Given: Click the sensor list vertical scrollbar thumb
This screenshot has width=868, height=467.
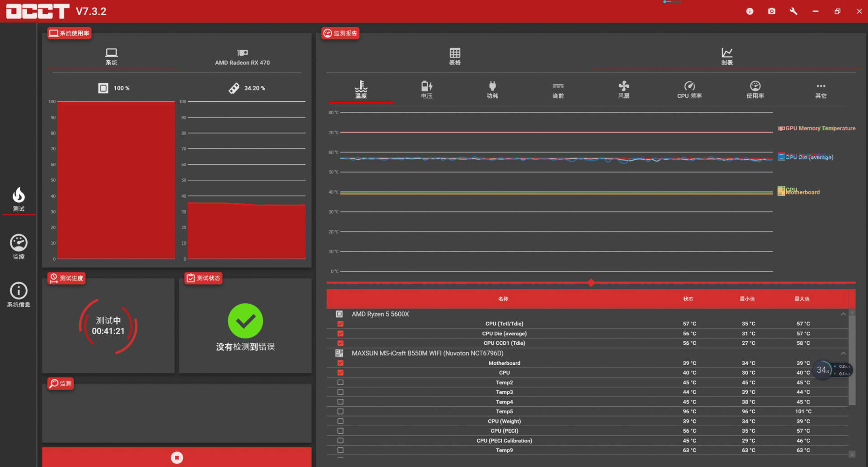Looking at the screenshot, I should click(852, 360).
